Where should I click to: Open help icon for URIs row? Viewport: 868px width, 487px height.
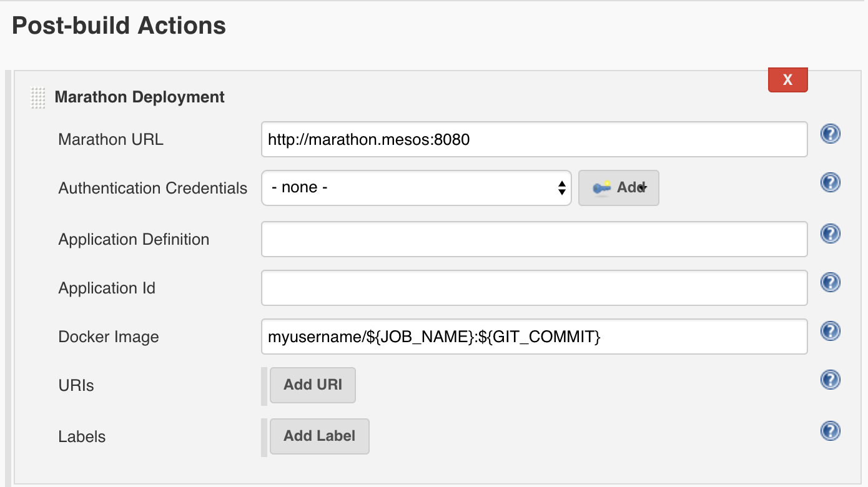tap(830, 380)
